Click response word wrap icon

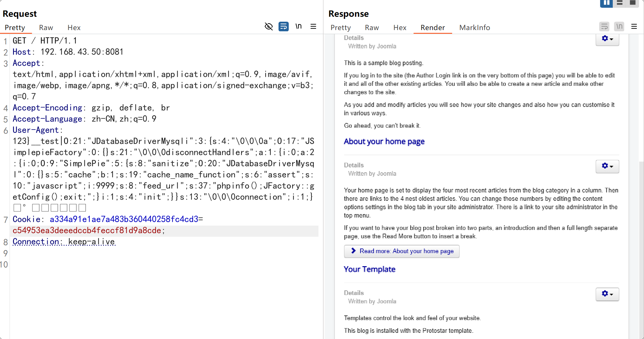[604, 27]
